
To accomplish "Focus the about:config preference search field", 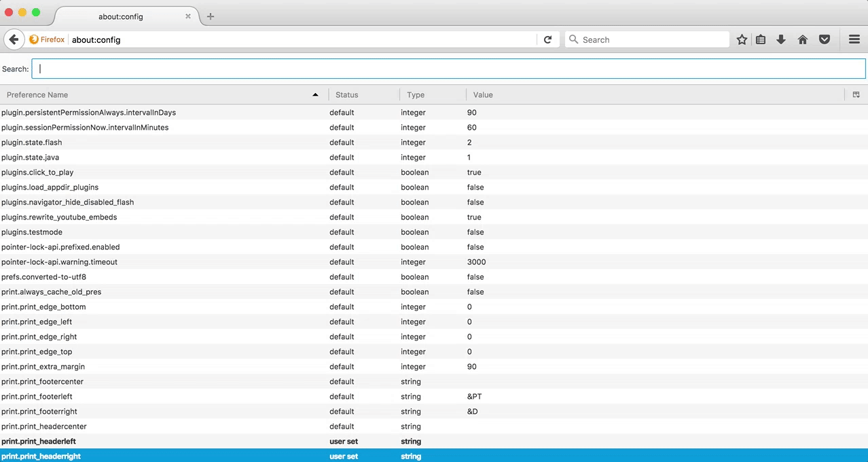I will (448, 69).
